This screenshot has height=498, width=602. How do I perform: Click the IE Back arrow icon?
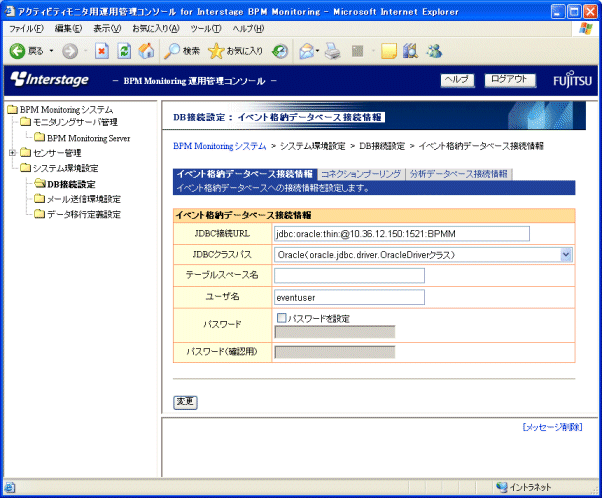click(17, 51)
